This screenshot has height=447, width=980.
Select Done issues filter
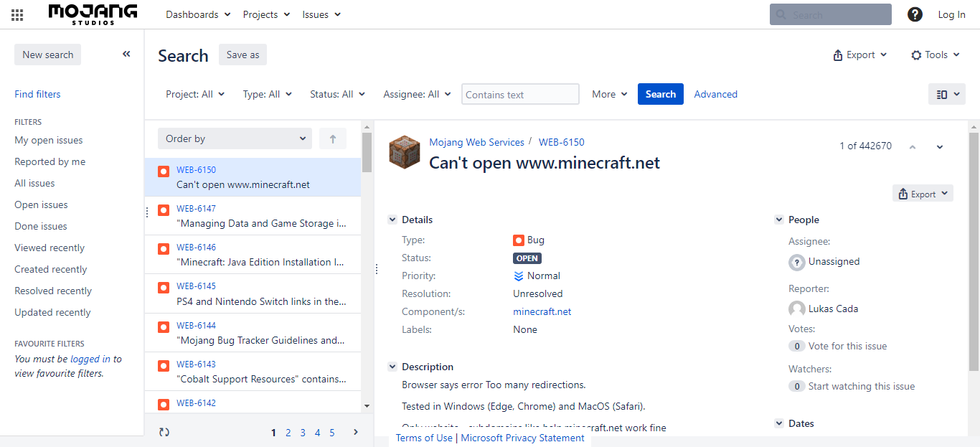point(41,226)
